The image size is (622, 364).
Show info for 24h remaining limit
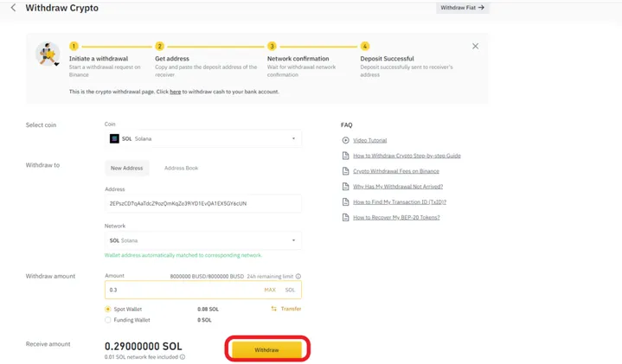[x=298, y=277]
